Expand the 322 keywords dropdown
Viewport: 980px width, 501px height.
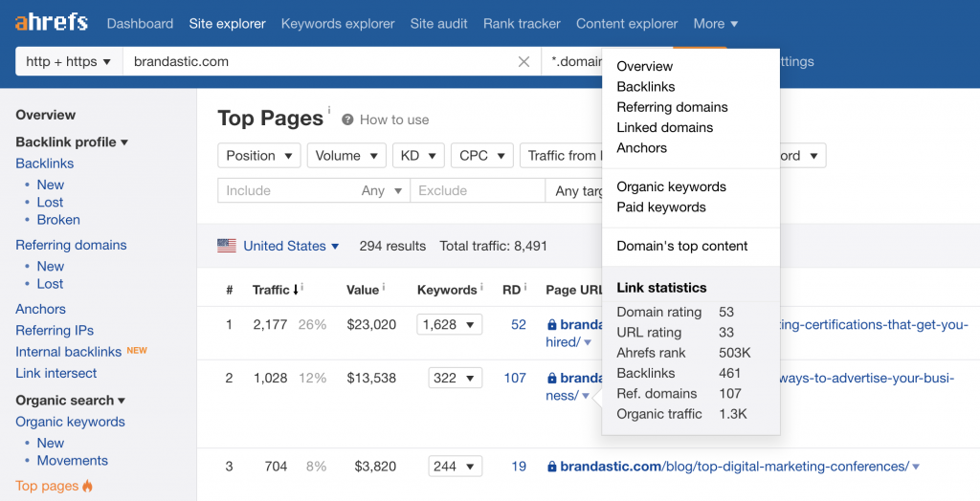point(455,378)
